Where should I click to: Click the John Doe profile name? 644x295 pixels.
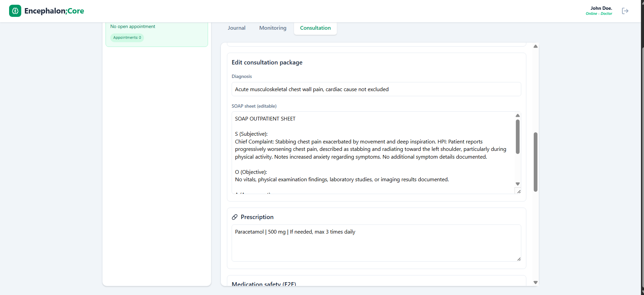click(x=601, y=8)
